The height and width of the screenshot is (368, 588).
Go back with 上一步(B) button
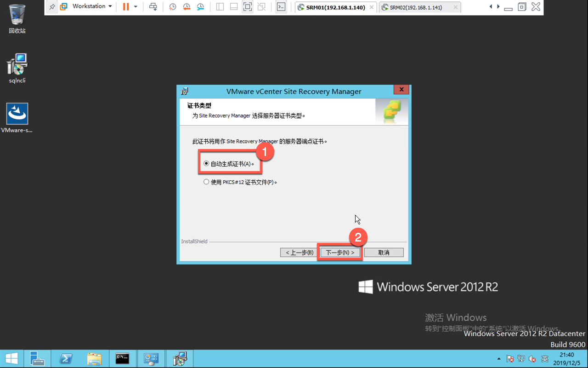[299, 253]
